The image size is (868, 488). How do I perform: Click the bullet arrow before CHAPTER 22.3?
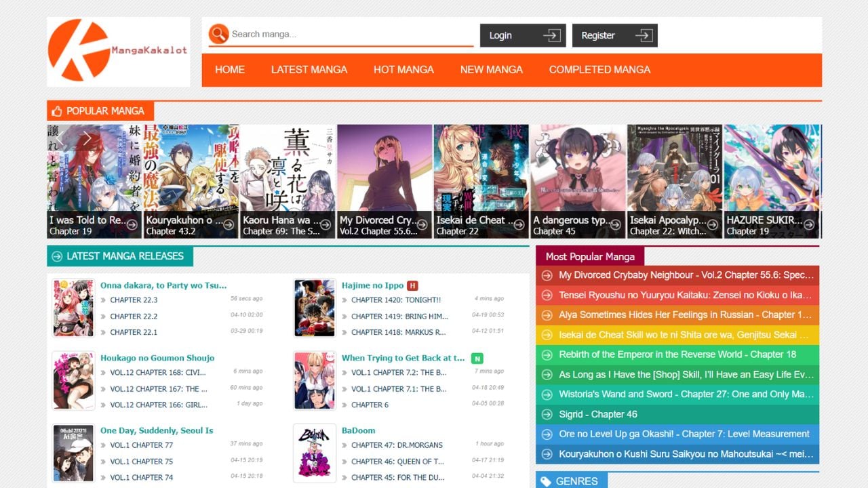[x=103, y=300]
